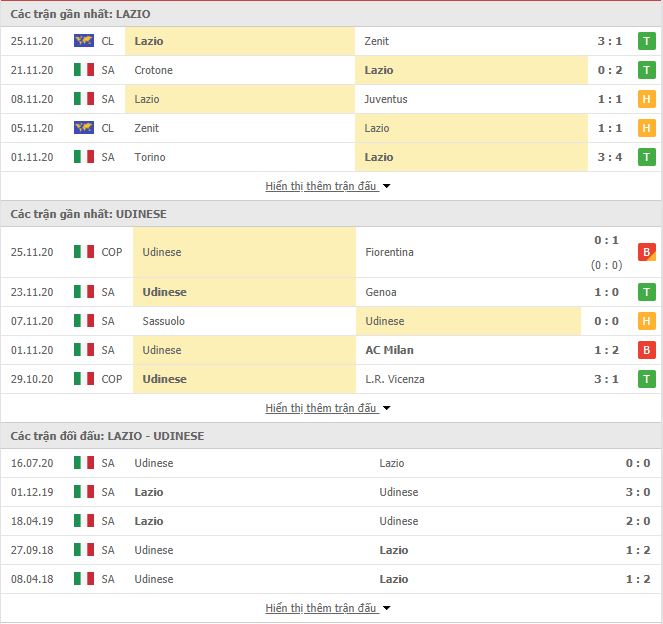Open the Udinese vs Genoa 1:0 match row
The width and height of the screenshot is (663, 624).
click(332, 292)
